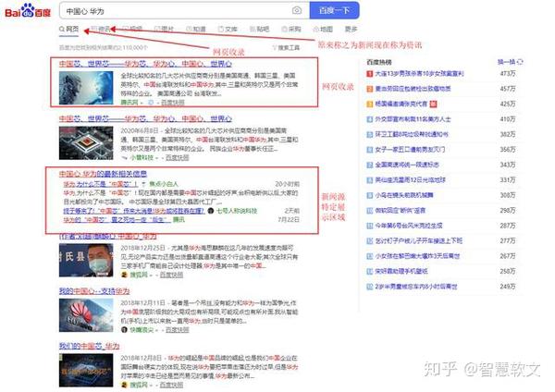Click the camera image-search icon in search box
This screenshot has width=555, height=392.
297,10
